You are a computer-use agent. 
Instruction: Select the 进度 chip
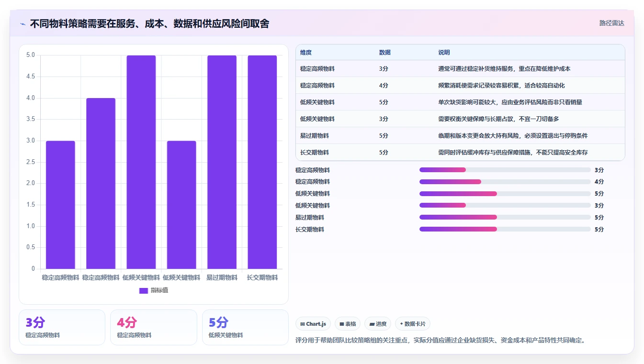pos(378,324)
